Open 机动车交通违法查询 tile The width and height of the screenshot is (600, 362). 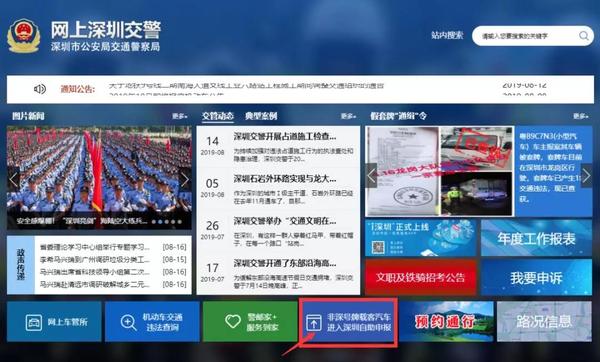[x=152, y=321]
